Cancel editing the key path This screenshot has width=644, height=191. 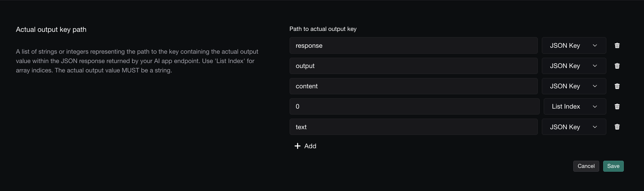pos(586,166)
